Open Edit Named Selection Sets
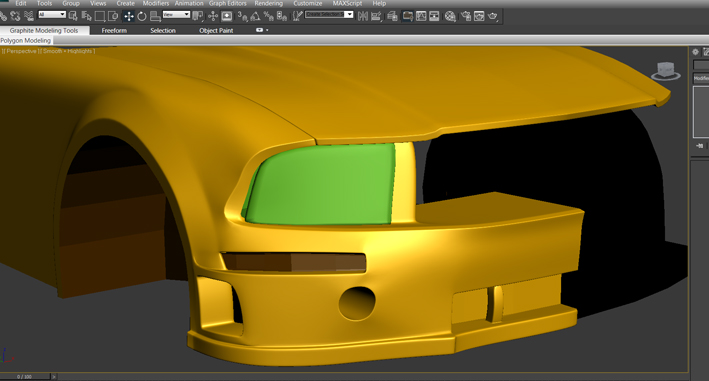The width and height of the screenshot is (709, 381). click(298, 16)
